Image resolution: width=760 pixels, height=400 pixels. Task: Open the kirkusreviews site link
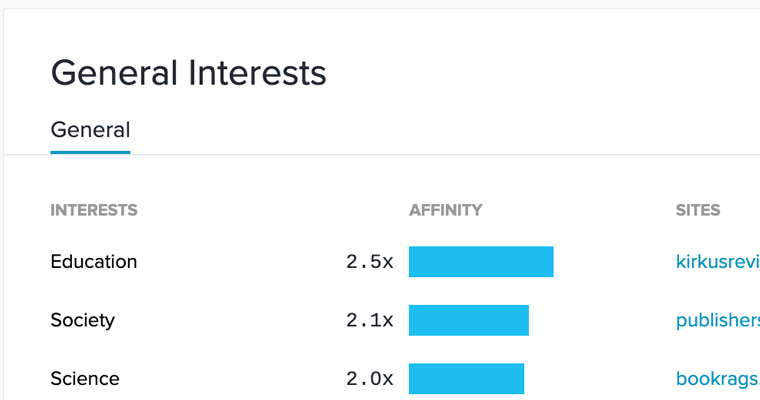tap(717, 262)
